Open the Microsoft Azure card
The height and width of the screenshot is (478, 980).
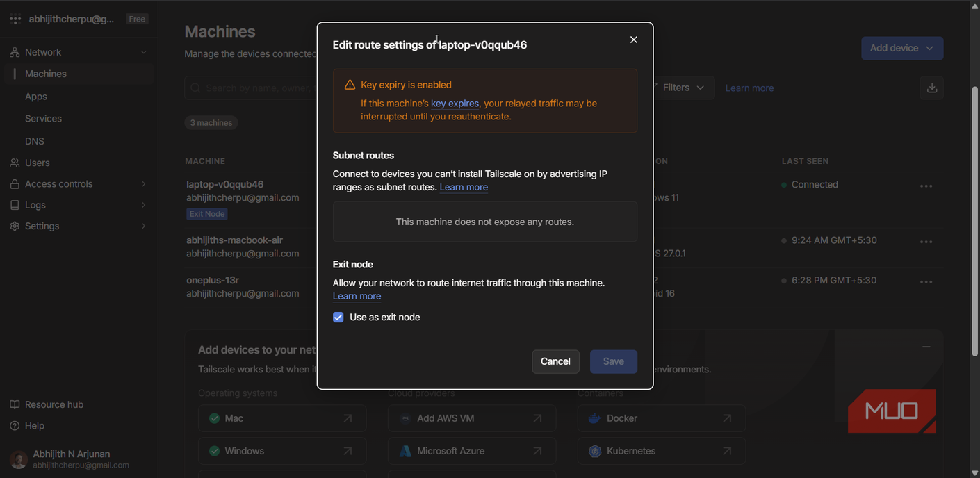[472, 451]
